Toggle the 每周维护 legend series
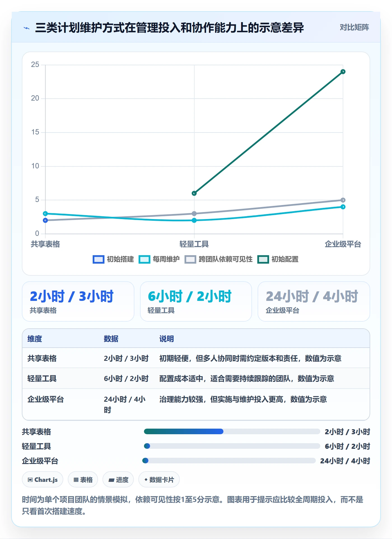392x539 pixels. pyautogui.click(x=159, y=259)
